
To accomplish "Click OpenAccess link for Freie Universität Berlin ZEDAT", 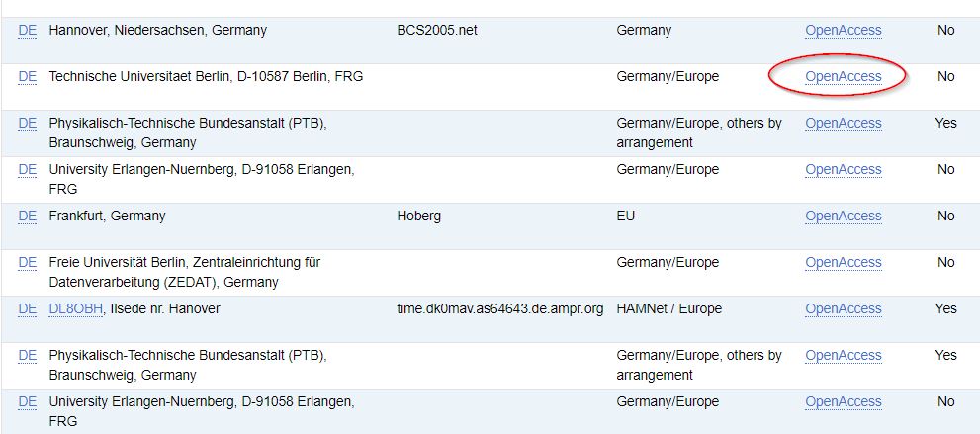I will point(844,262).
